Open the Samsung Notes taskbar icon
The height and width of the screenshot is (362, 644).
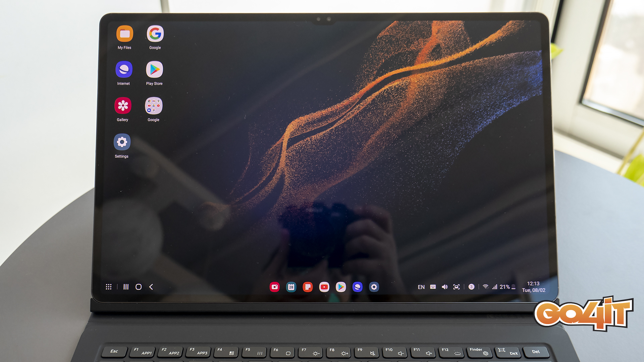(x=308, y=287)
